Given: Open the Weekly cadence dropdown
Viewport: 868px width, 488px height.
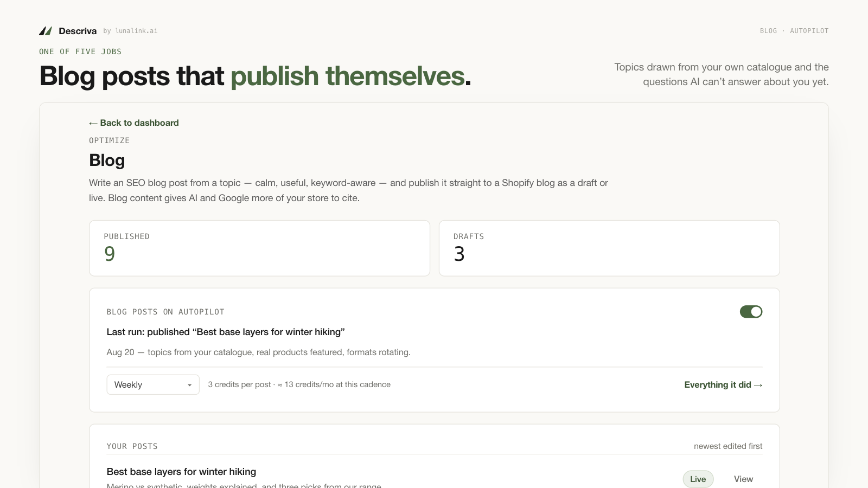Looking at the screenshot, I should 153,384.
